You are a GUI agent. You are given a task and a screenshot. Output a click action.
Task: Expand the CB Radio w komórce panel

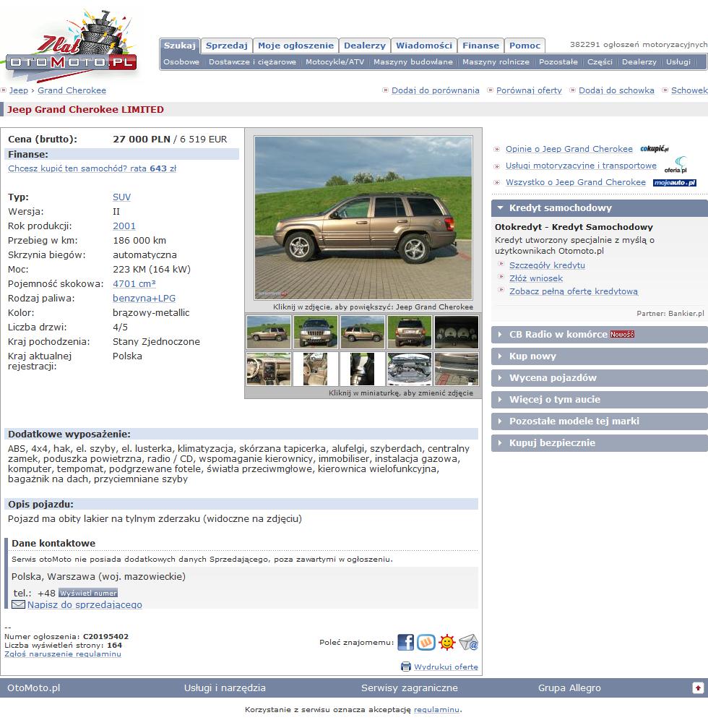tap(600, 334)
